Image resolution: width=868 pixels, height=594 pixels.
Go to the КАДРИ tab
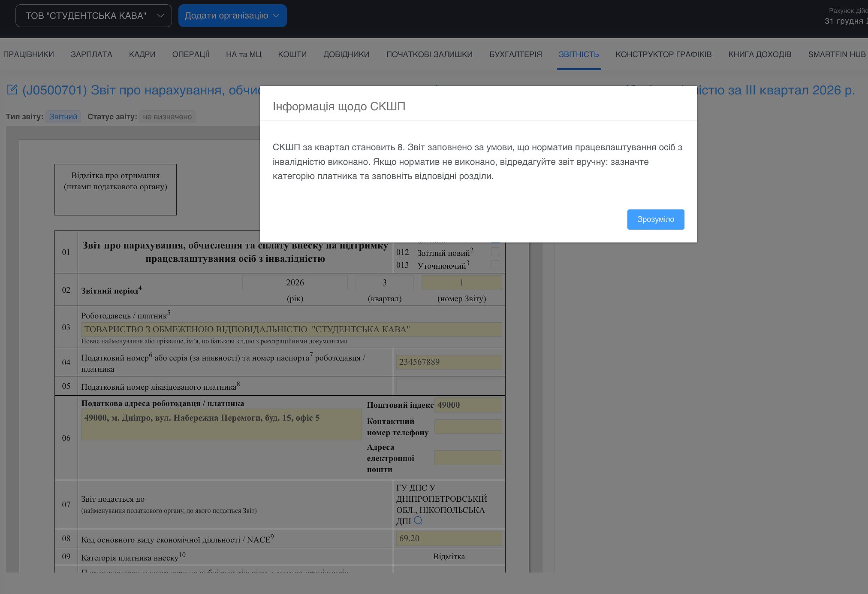pos(142,55)
